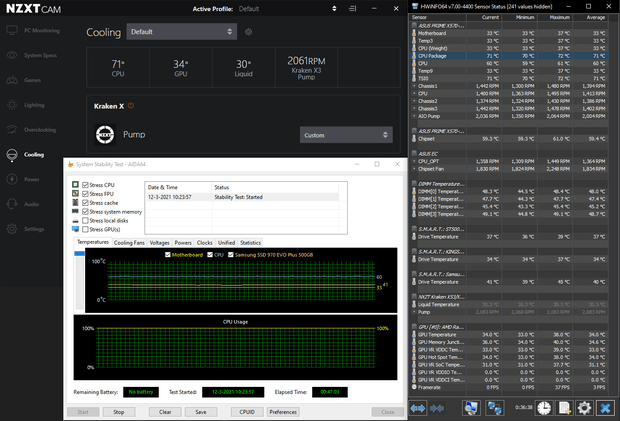
Task: Toggle Motherboard graph legend checkbox
Action: (168, 255)
